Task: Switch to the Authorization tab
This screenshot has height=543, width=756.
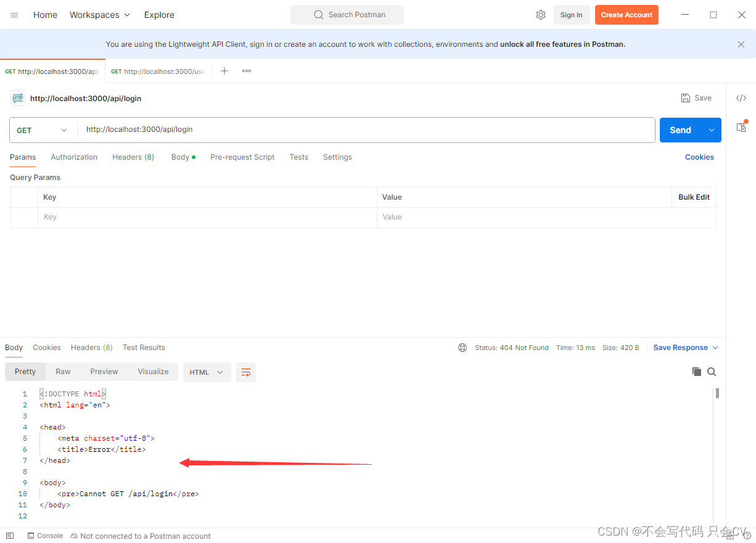Action: click(x=74, y=157)
